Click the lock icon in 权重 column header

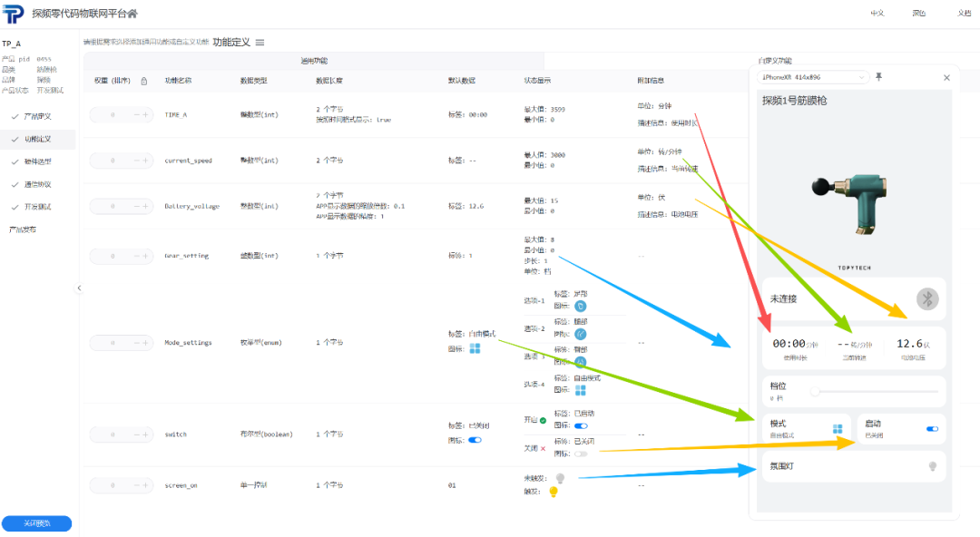coord(143,81)
